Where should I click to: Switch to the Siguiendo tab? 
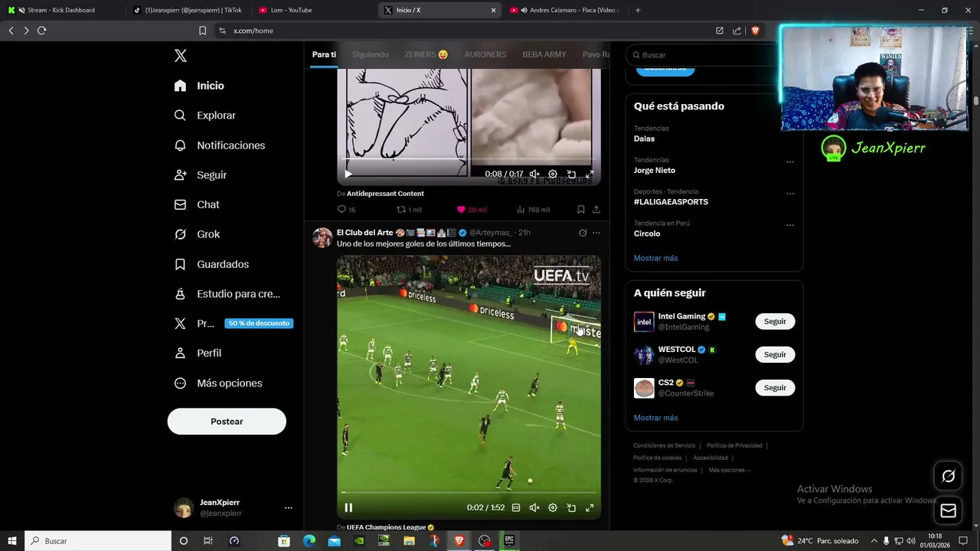(371, 54)
